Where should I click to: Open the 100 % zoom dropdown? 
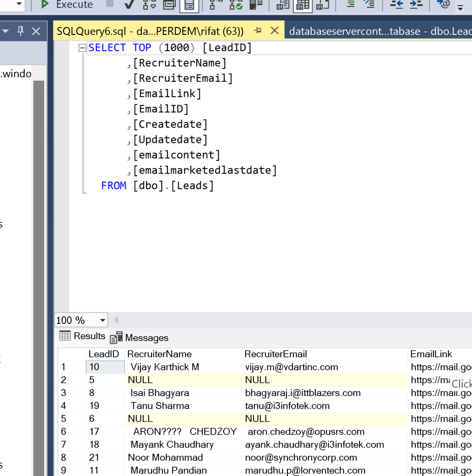tap(102, 320)
